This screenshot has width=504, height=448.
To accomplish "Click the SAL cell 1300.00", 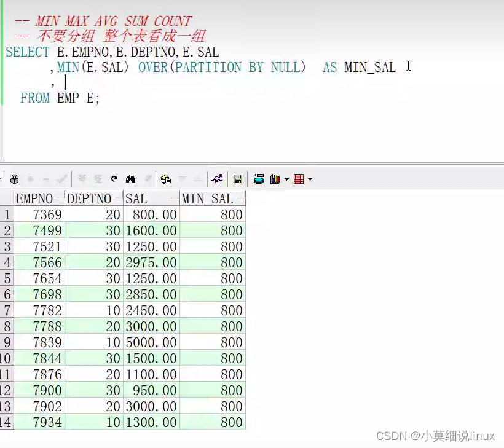I will coord(151,422).
